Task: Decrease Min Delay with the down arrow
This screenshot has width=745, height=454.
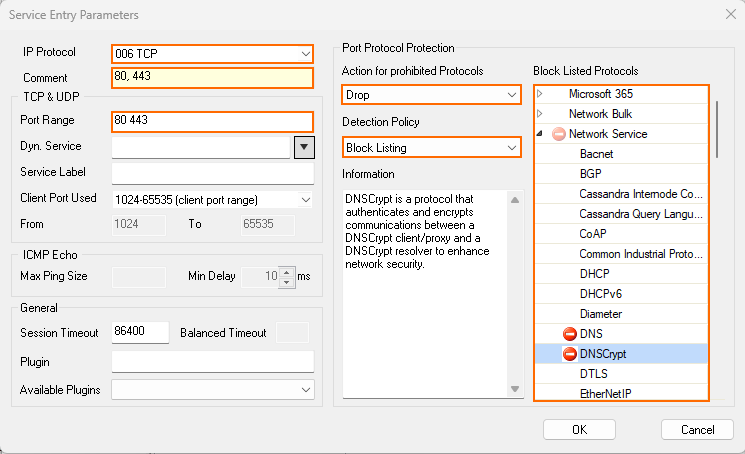Action: click(x=287, y=280)
